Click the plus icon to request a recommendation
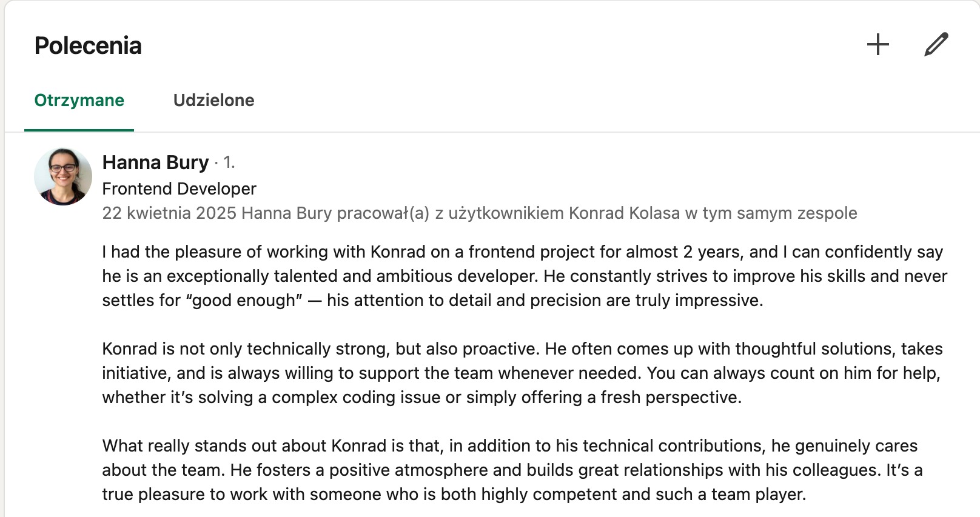Screen dimensions: 980x517 [x=878, y=45]
